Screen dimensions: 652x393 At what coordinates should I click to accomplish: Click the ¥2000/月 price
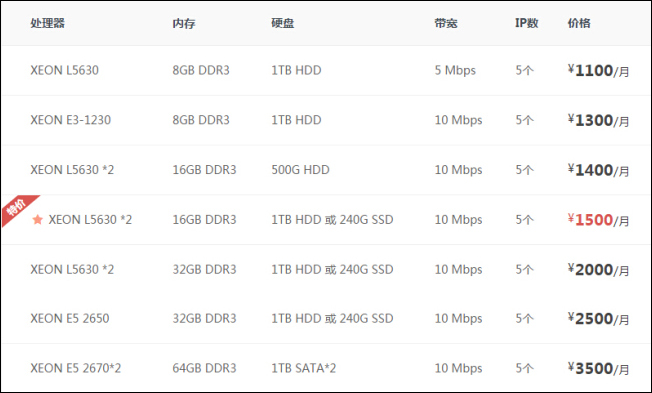click(x=598, y=269)
